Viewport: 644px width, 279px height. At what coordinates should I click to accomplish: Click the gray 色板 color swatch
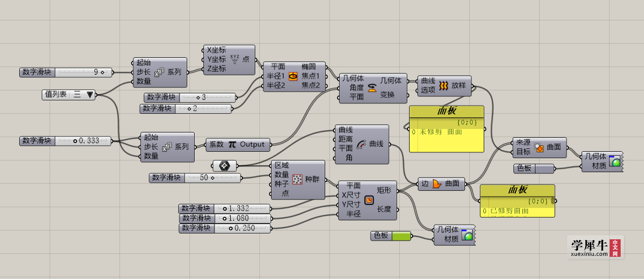(544, 168)
